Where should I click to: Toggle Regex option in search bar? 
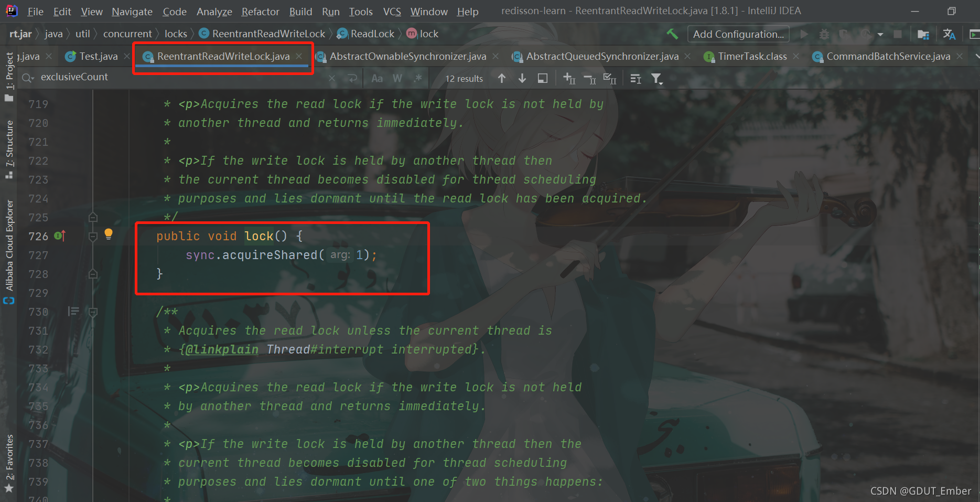point(418,78)
